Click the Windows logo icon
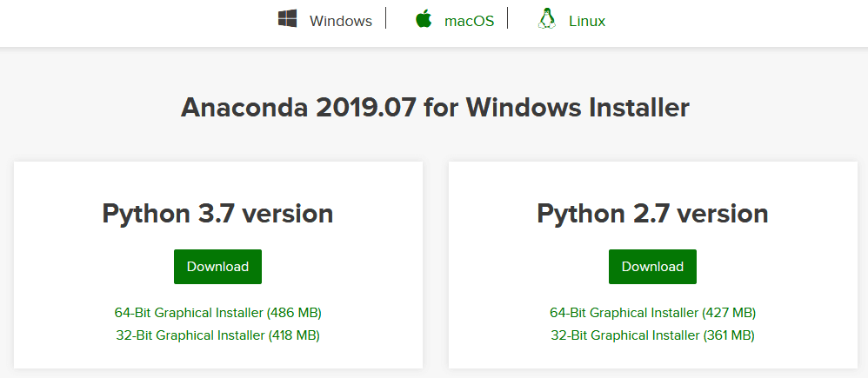 287,19
